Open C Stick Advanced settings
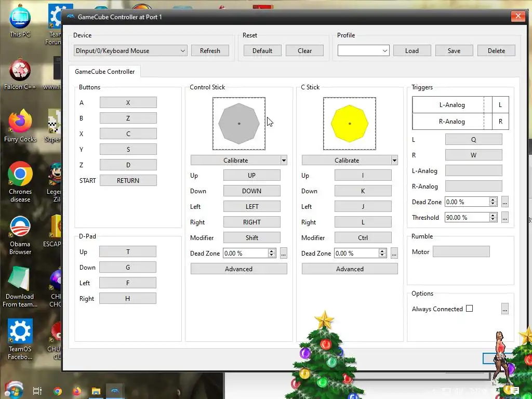The width and height of the screenshot is (532, 399). click(x=350, y=269)
